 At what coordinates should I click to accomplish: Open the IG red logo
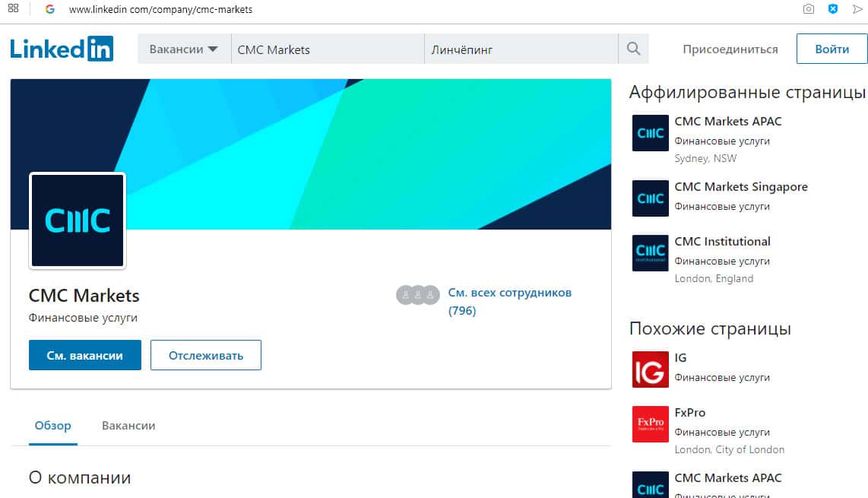point(651,370)
